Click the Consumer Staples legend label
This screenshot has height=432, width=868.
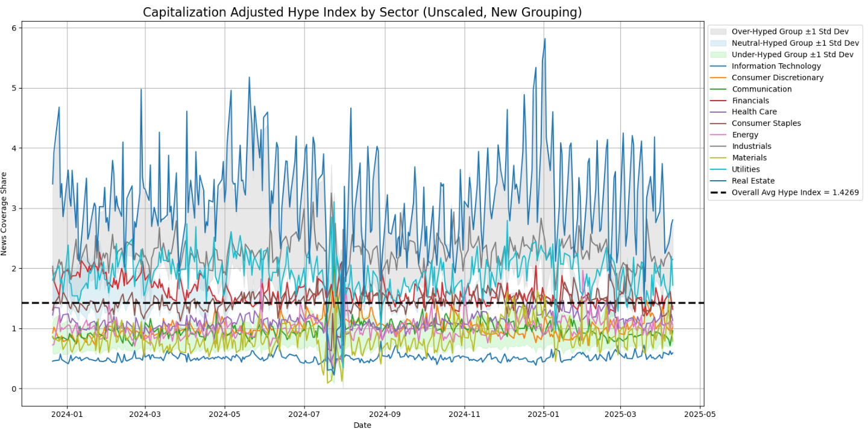766,124
